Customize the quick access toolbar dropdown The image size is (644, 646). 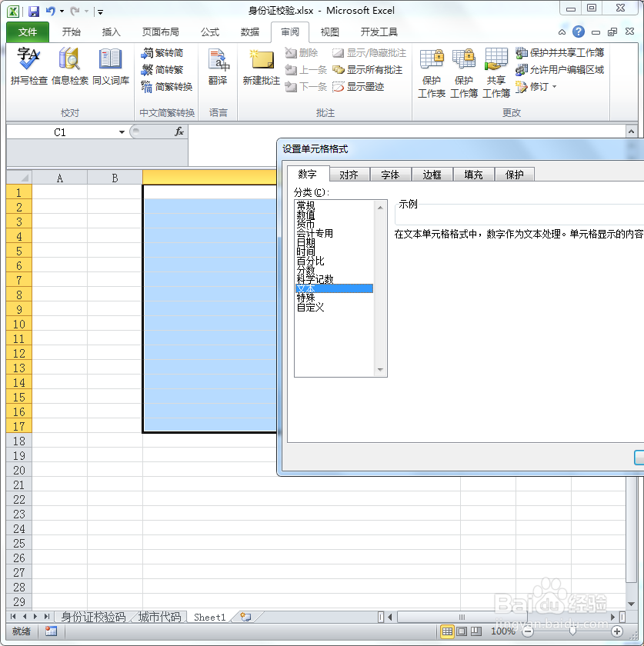100,12
